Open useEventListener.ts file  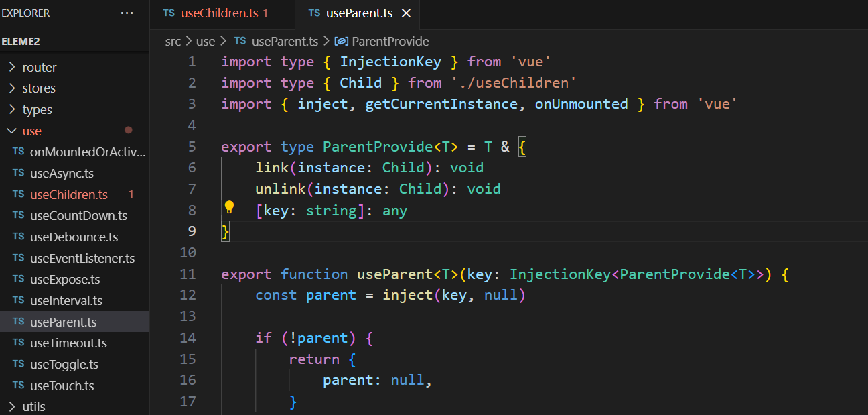click(82, 258)
